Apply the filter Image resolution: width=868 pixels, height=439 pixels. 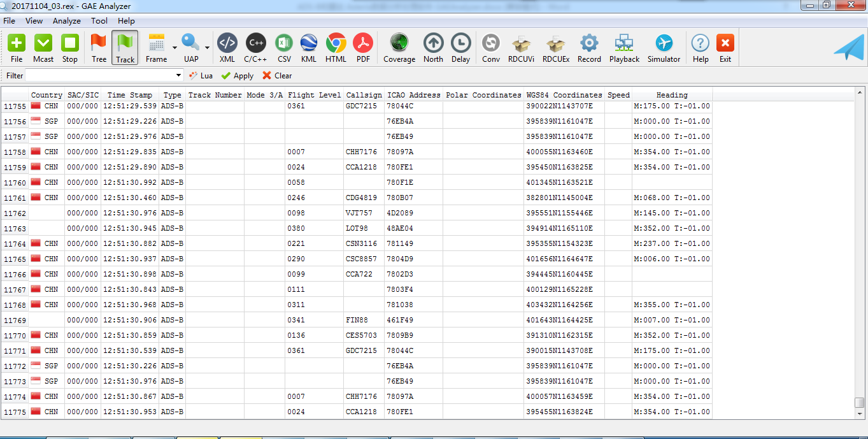pos(237,75)
